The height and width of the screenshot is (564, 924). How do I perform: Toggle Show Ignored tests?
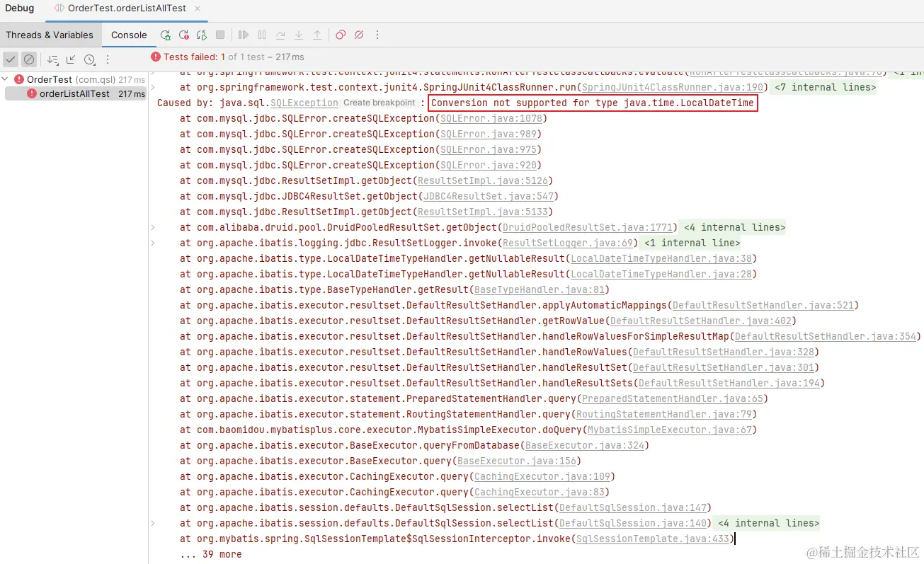pos(29,59)
